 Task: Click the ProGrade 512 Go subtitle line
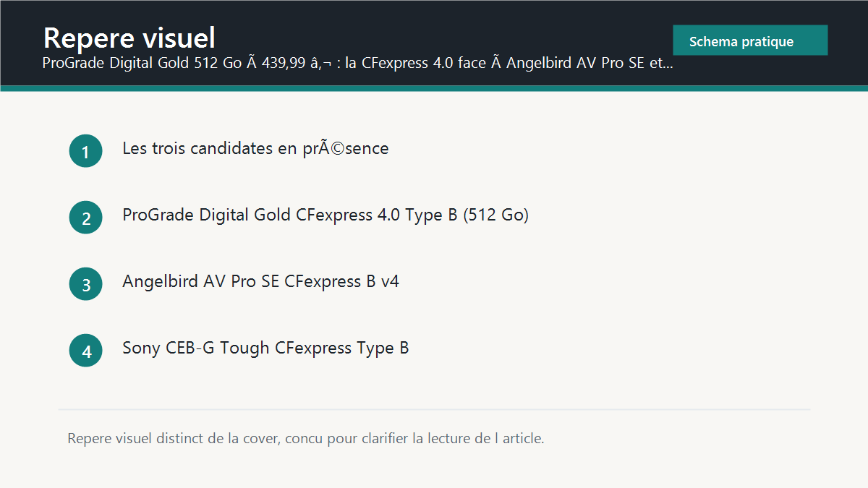pyautogui.click(x=358, y=63)
